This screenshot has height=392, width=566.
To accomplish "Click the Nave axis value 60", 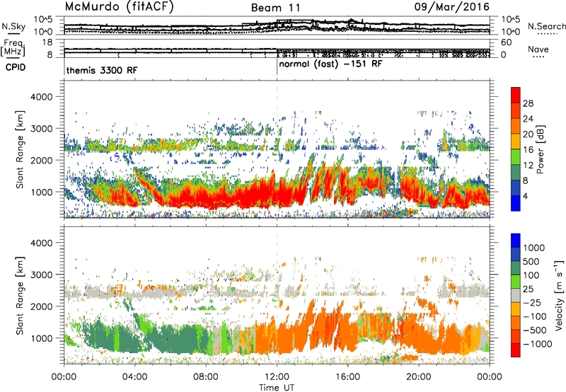I will pyautogui.click(x=506, y=42).
